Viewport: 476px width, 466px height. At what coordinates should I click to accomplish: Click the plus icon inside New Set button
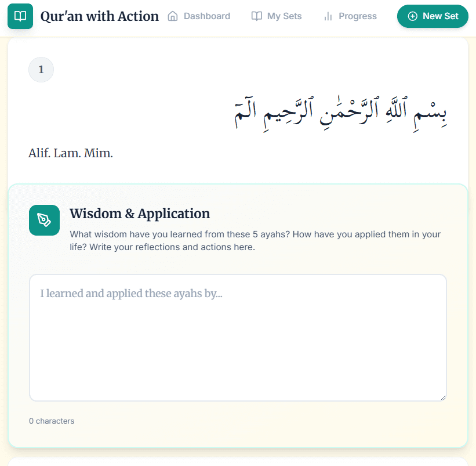click(412, 16)
